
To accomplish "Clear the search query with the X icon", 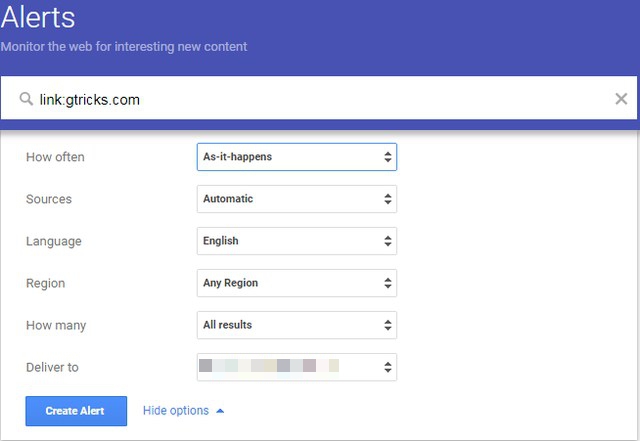I will 621,99.
